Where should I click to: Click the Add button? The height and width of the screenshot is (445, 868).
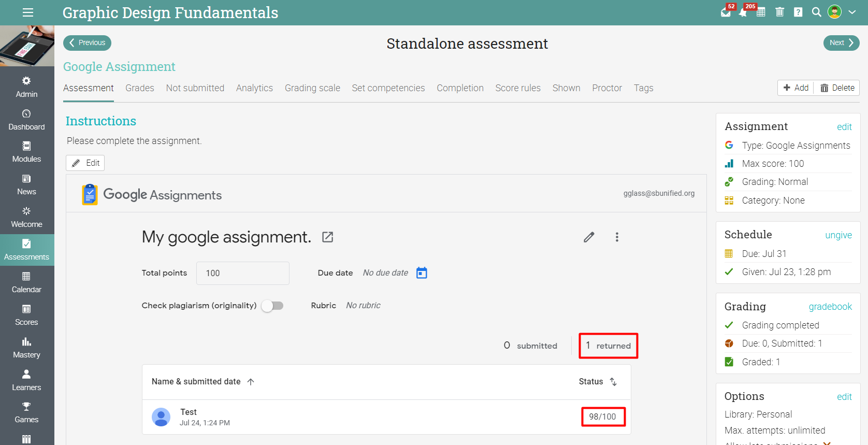[796, 88]
